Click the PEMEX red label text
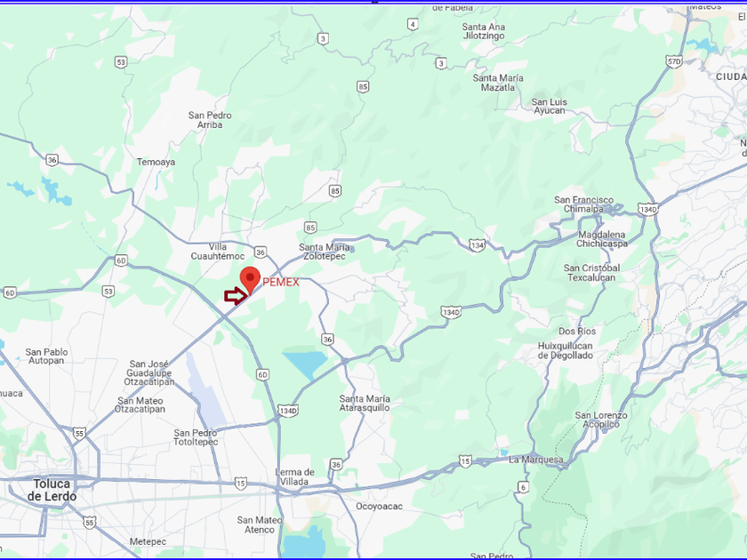 281,282
